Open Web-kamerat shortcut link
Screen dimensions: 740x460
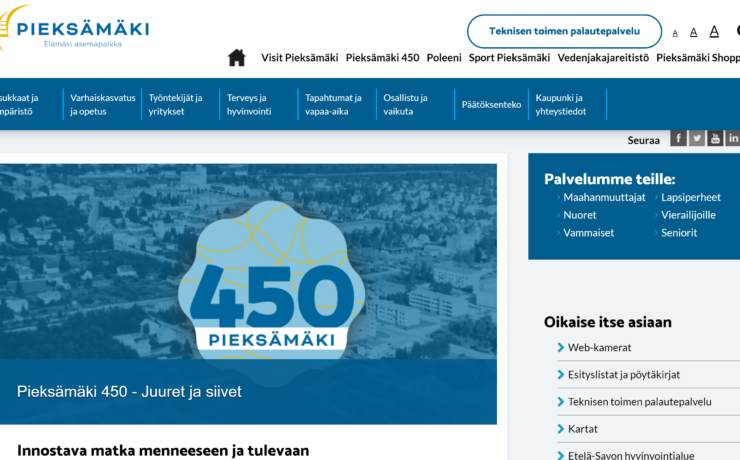[599, 348]
